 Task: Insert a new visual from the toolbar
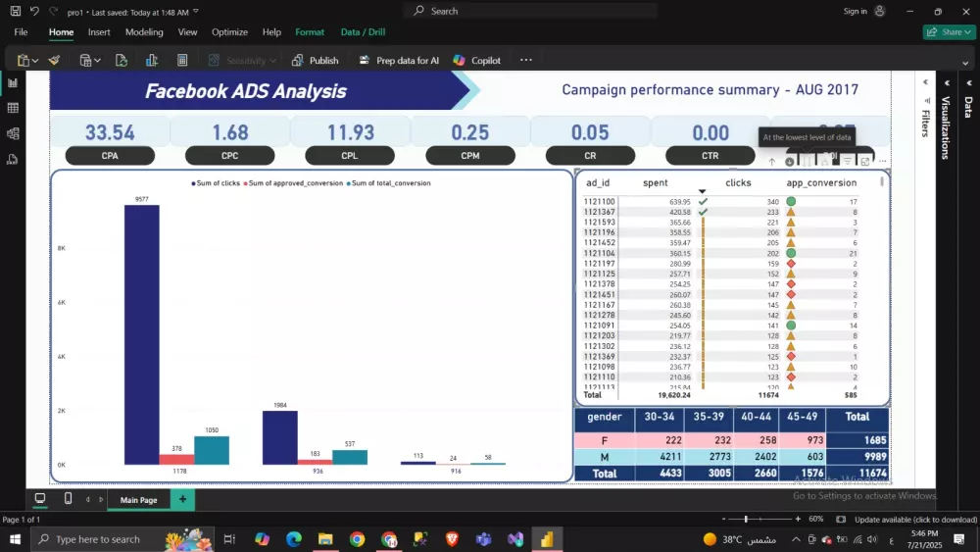point(151,61)
